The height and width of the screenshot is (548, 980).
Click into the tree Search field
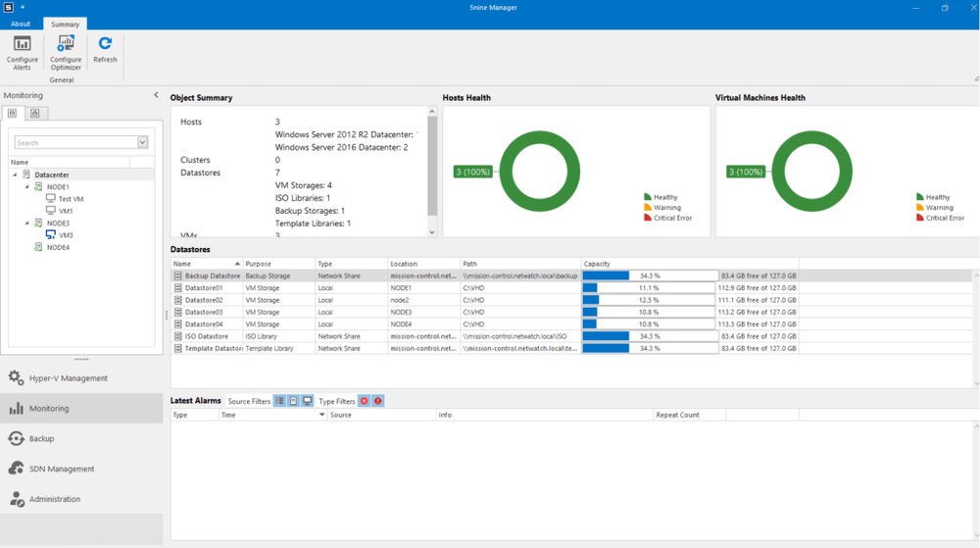(75, 142)
